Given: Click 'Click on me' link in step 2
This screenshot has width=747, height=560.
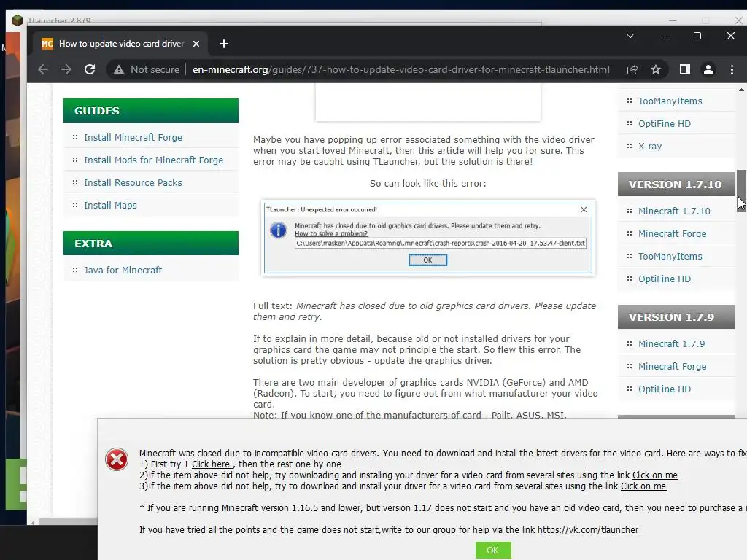Looking at the screenshot, I should [654, 475].
